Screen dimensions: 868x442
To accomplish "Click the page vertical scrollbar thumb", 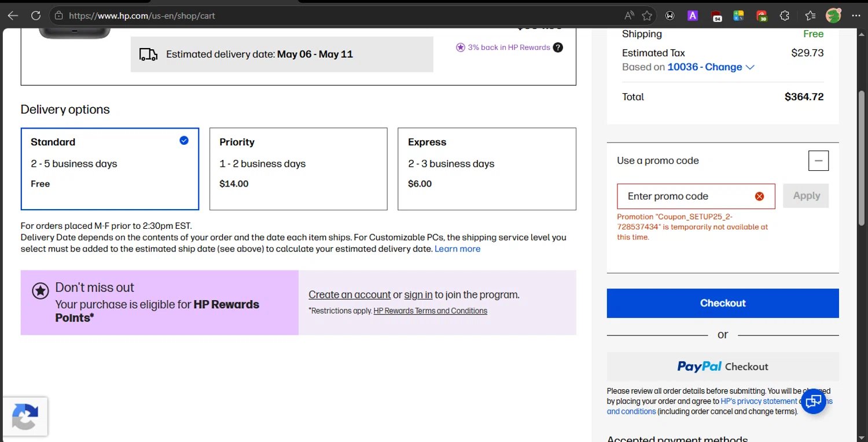I will 862,158.
